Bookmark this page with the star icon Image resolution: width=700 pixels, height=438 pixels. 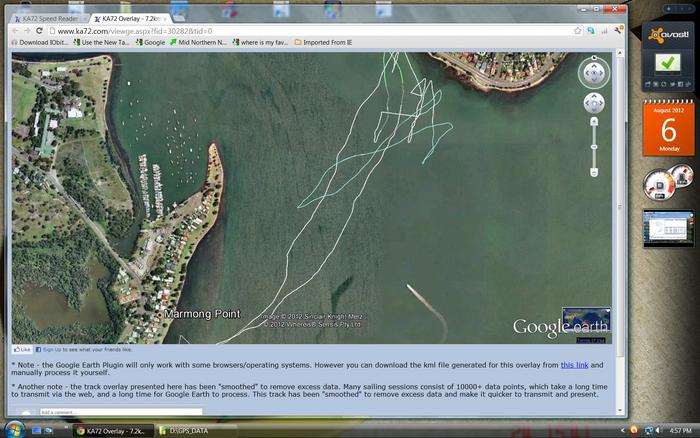578,31
